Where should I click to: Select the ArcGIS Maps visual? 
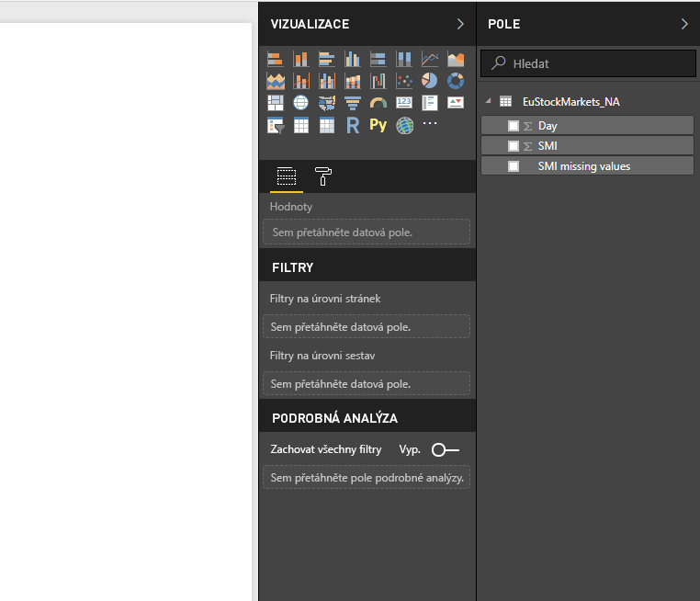pyautogui.click(x=404, y=126)
